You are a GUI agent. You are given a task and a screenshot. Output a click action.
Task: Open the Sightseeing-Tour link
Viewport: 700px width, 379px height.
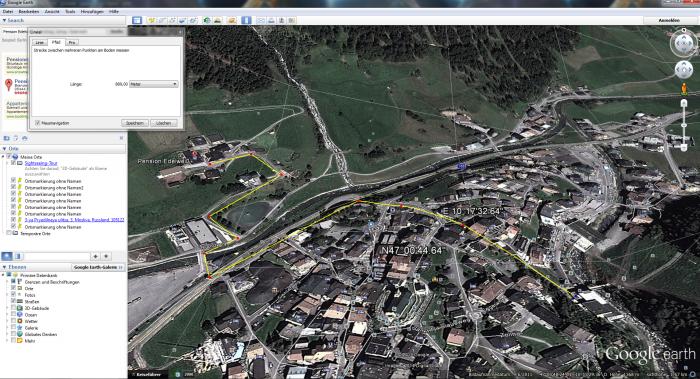pos(41,163)
